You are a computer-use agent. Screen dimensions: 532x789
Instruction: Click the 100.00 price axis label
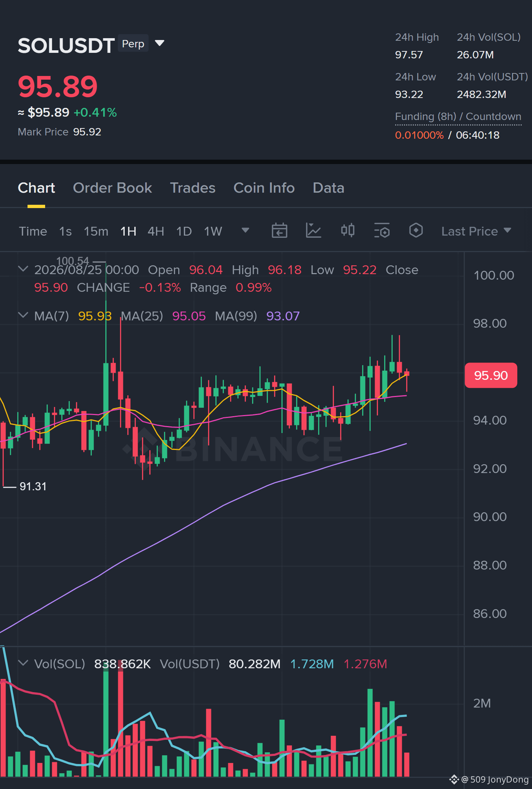point(494,275)
